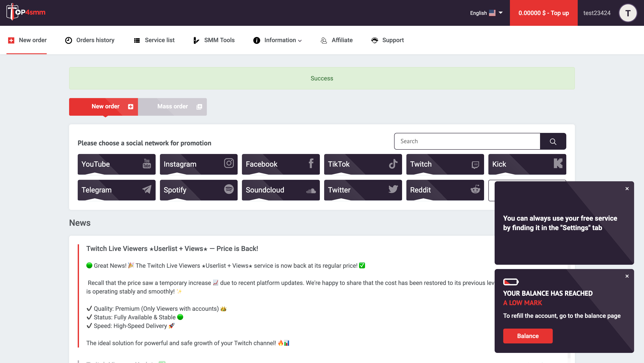Open the Twitch services tile
Image resolution: width=644 pixels, height=363 pixels.
point(445,164)
